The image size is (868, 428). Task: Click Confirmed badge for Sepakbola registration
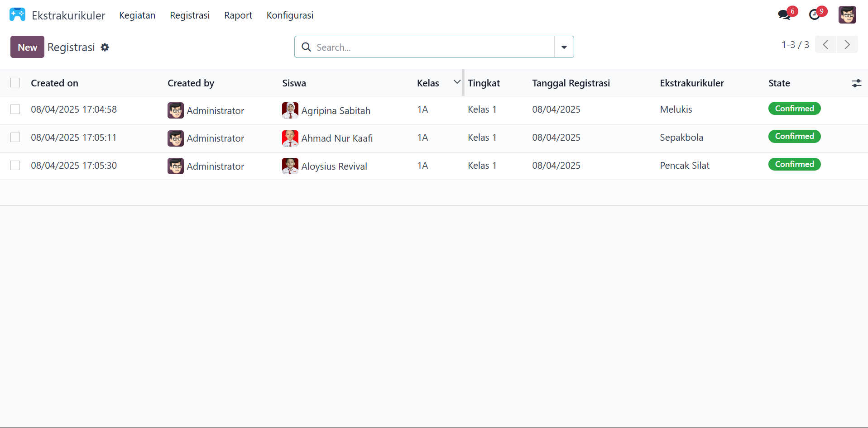click(x=794, y=137)
